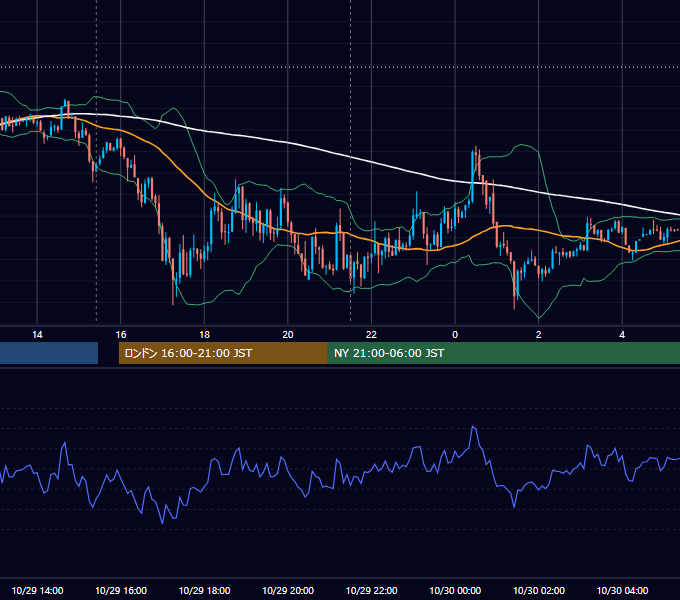
Task: Click the NY 21:00-06:00 JST session bar
Action: (x=503, y=353)
